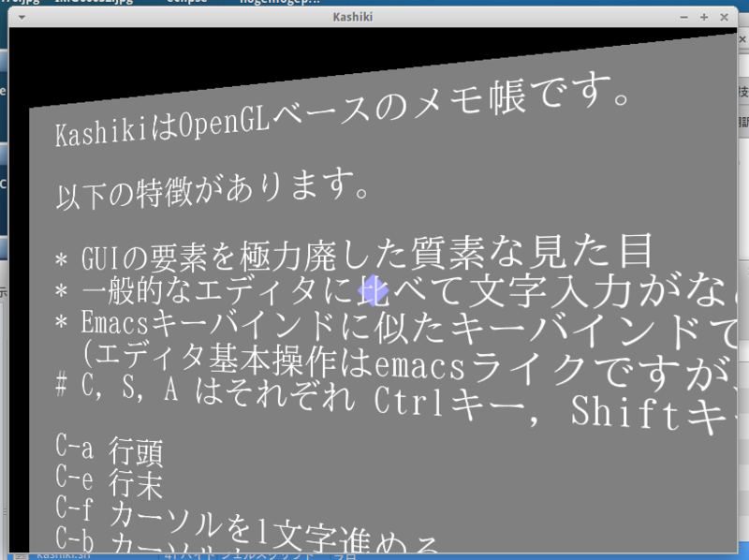Click the blue cursor block on '比'
Image resolution: width=749 pixels, height=560 pixels.
373,290
